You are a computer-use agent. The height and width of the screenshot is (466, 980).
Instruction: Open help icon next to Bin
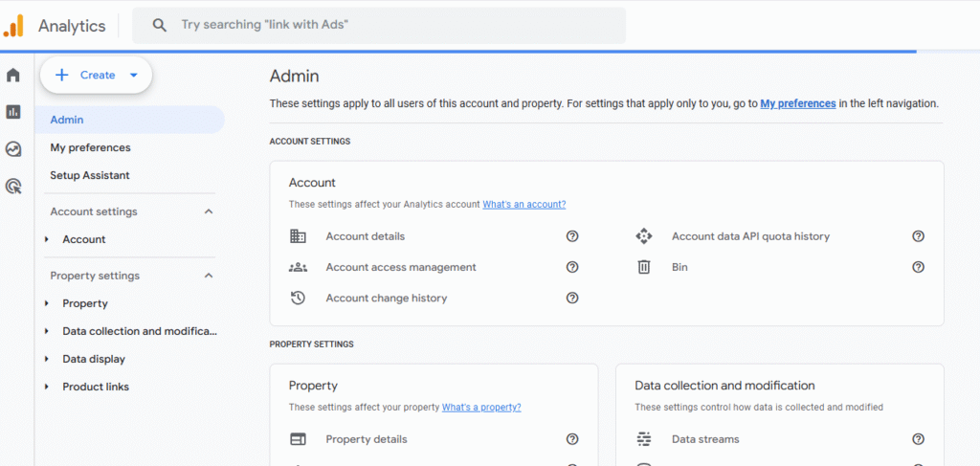(x=918, y=267)
